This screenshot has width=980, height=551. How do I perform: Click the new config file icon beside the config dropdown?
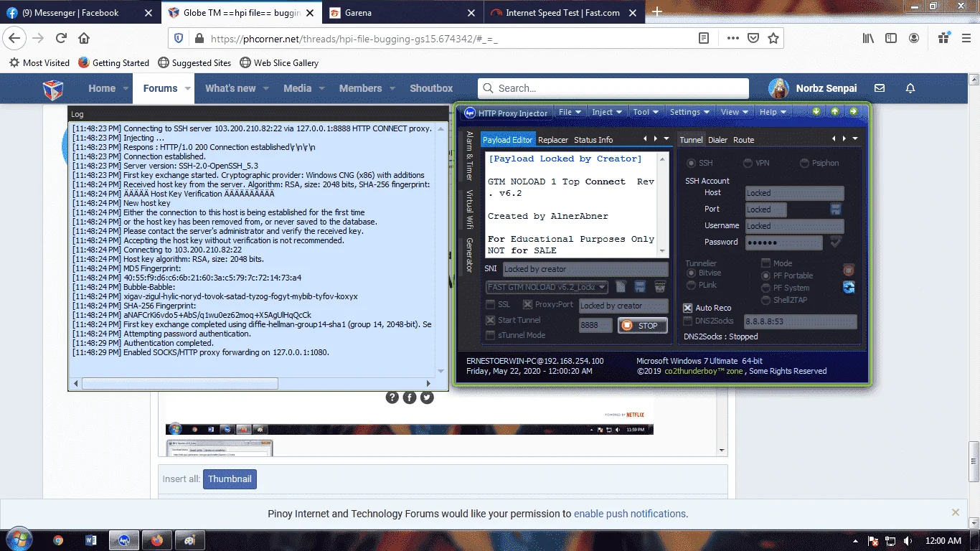[x=621, y=287]
